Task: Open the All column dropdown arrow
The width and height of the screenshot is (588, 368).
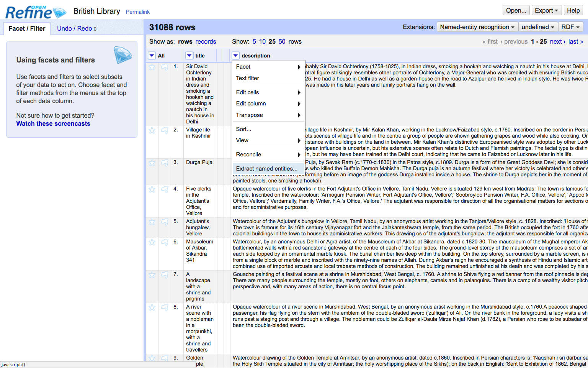Action: tap(152, 56)
